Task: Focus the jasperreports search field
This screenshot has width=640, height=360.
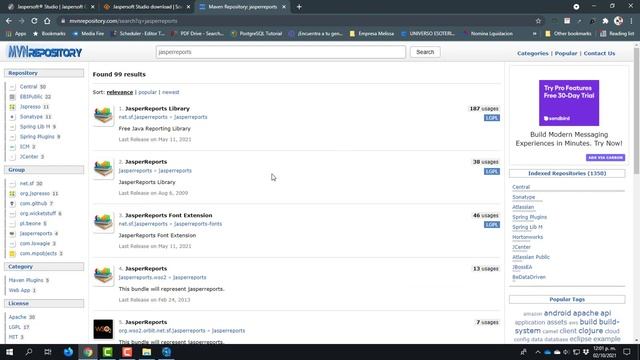Action: coord(280,52)
